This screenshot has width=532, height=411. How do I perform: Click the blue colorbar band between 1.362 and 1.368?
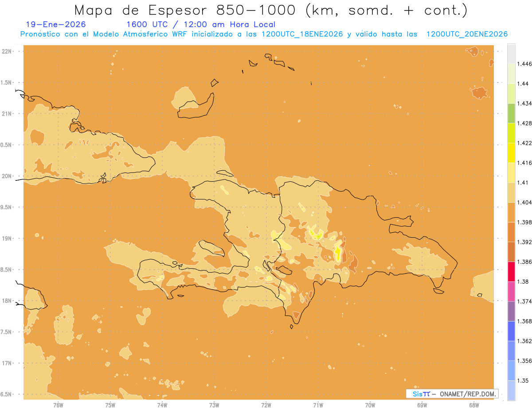(x=511, y=331)
